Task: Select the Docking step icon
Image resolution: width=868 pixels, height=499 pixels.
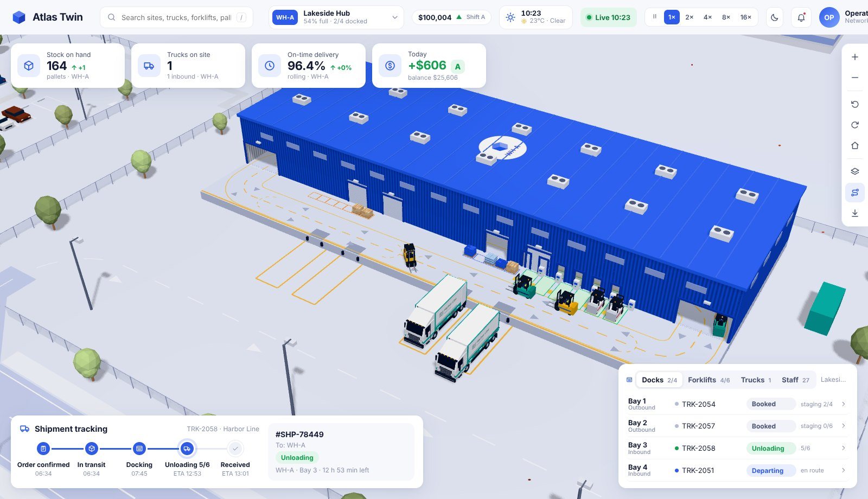Action: point(139,449)
